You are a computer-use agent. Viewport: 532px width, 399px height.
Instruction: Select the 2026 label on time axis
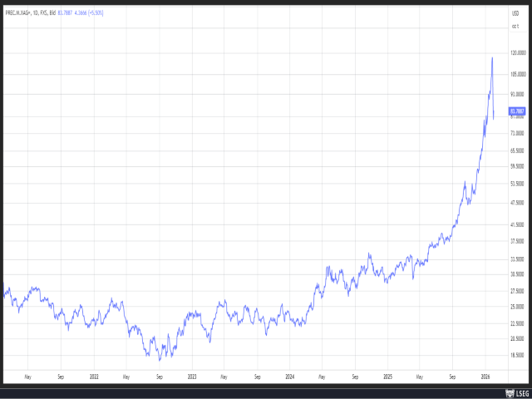coord(485,376)
